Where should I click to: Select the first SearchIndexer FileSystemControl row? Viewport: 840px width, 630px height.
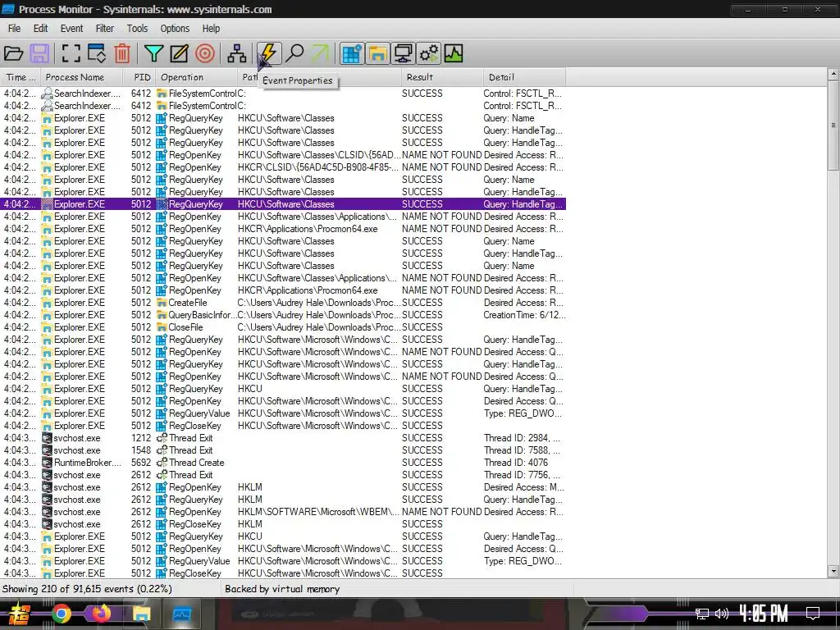pyautogui.click(x=283, y=94)
